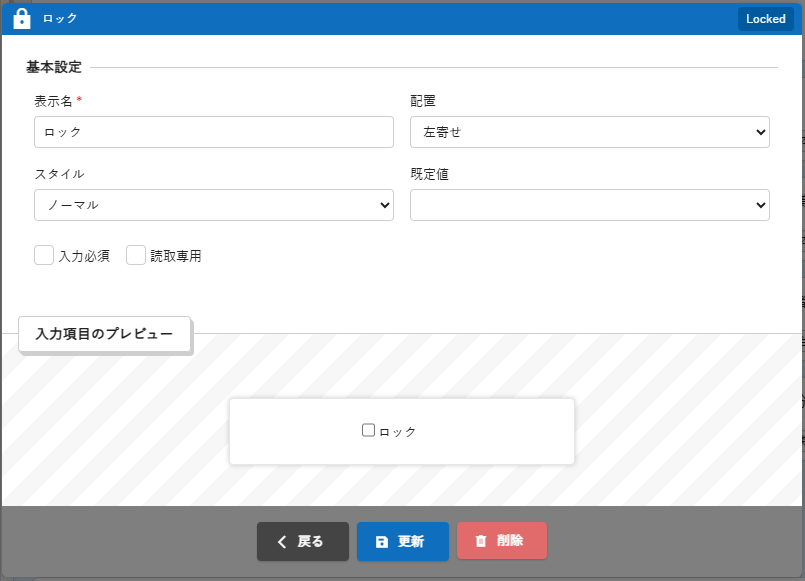Save changes with the 更新 button
This screenshot has width=805, height=581.
(x=403, y=541)
